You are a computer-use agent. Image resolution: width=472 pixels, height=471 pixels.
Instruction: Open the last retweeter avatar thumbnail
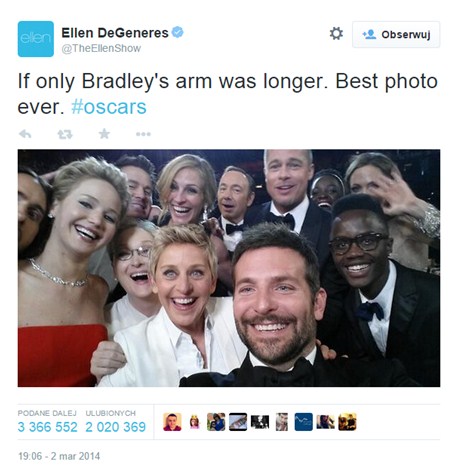click(347, 422)
